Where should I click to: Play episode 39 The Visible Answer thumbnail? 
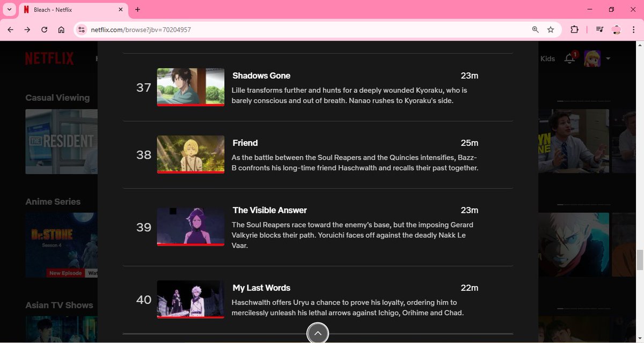pyautogui.click(x=191, y=227)
